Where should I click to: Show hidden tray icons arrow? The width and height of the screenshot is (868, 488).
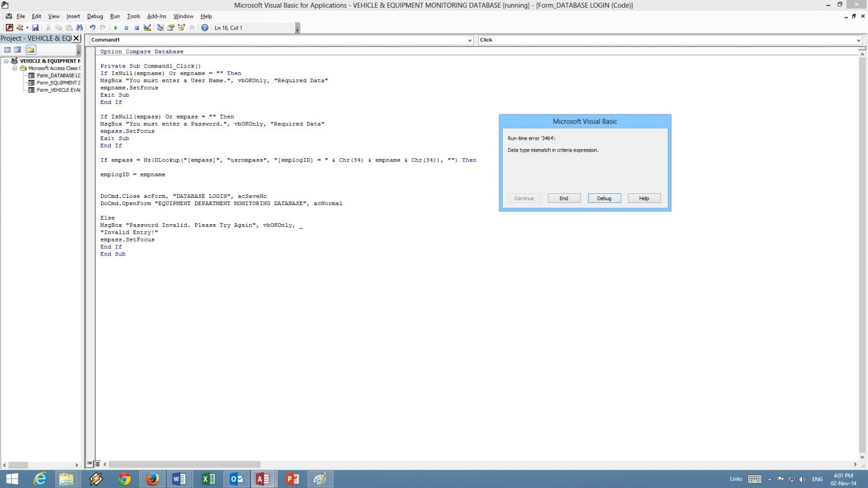coord(770,479)
